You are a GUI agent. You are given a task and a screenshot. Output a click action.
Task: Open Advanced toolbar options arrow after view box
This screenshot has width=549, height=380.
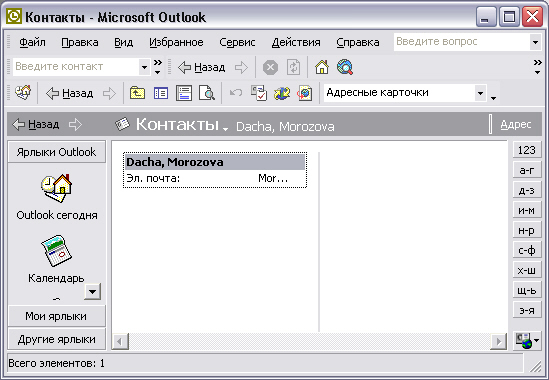[x=493, y=98]
